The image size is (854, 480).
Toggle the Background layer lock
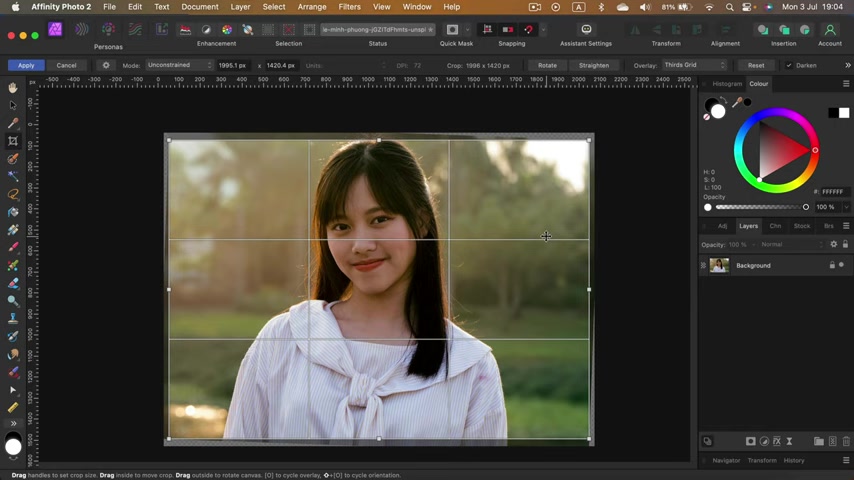(831, 265)
